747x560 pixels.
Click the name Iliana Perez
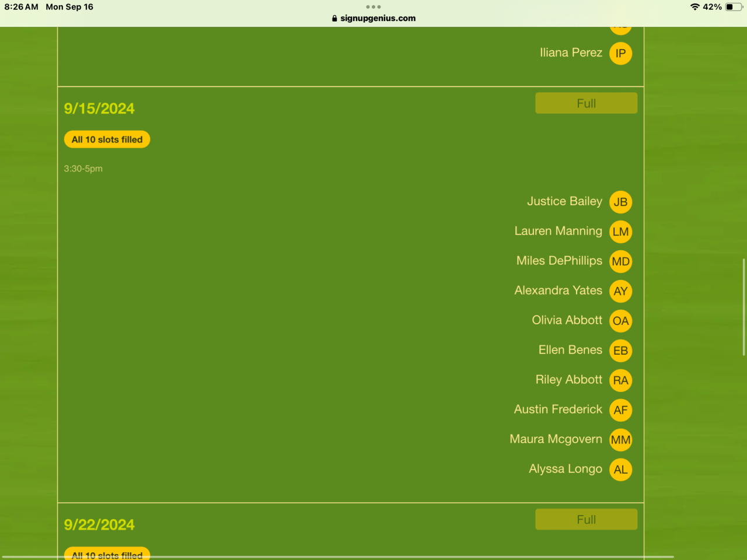(x=571, y=52)
